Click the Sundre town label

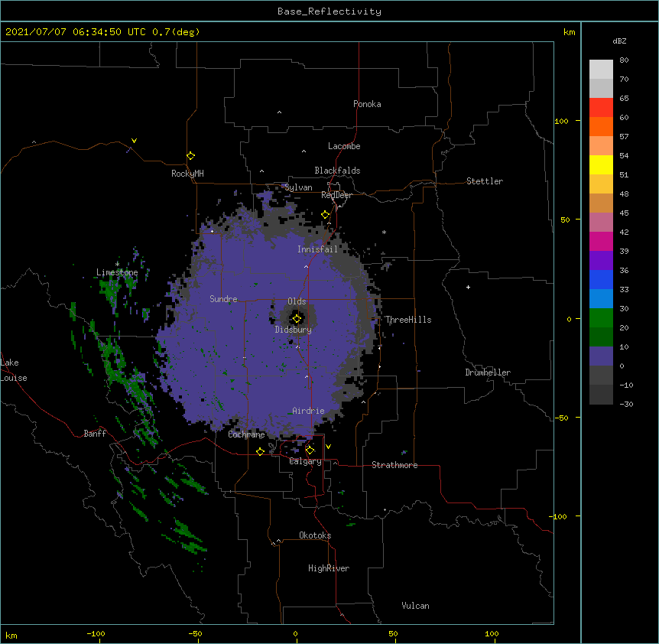tap(223, 299)
